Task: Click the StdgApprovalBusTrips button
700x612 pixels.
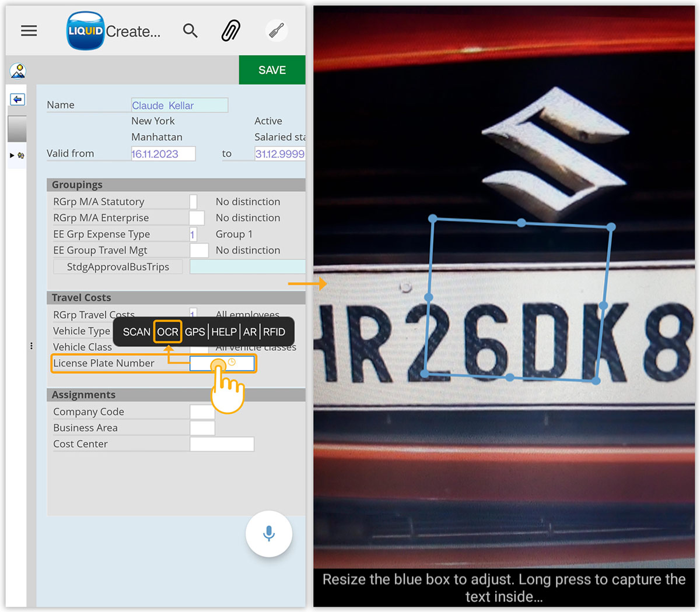Action: (x=118, y=267)
